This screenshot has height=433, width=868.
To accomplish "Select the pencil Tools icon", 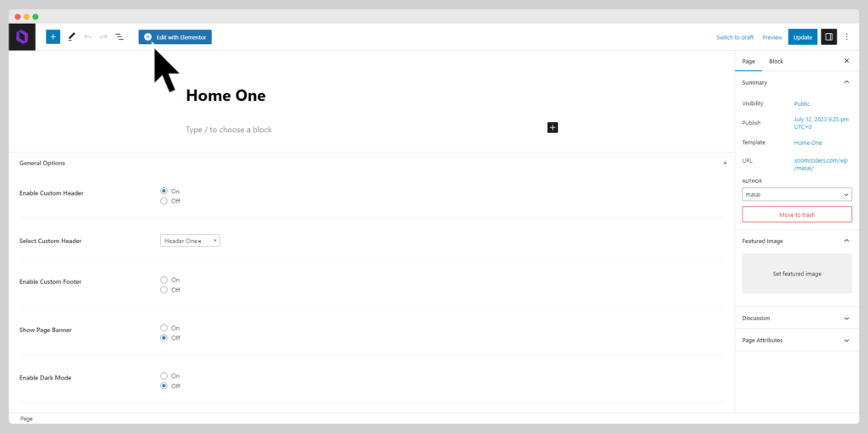I will 71,37.
